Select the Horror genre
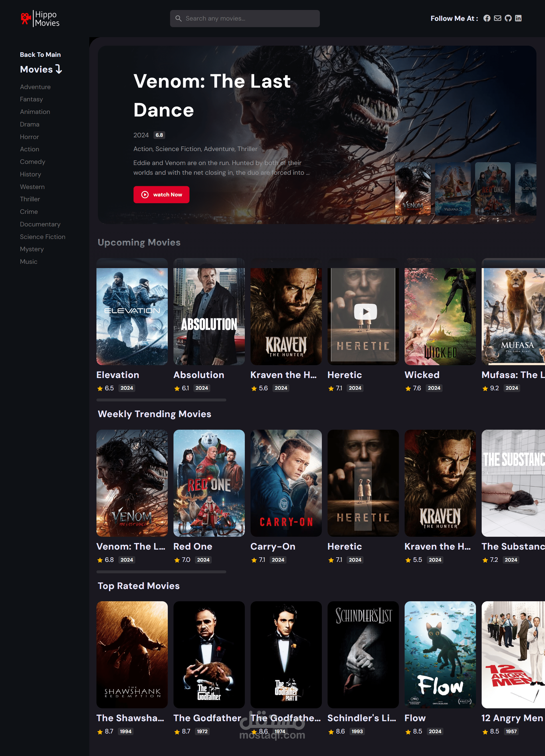 [x=29, y=137]
